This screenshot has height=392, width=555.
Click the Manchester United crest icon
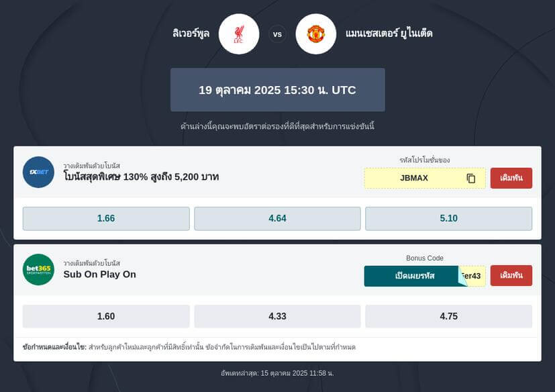pos(315,34)
